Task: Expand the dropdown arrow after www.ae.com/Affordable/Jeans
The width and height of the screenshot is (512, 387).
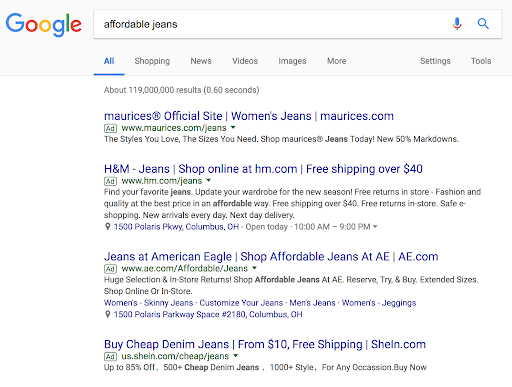Action: pos(254,268)
